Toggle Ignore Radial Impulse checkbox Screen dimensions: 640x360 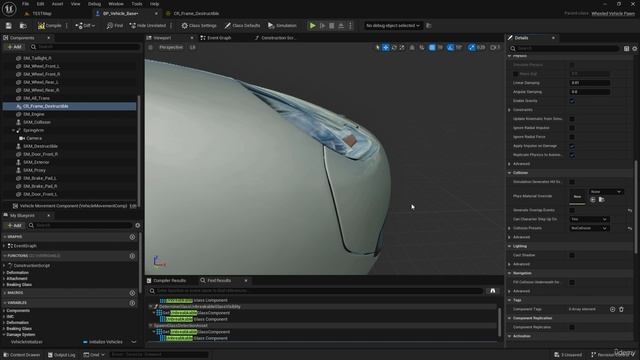[x=572, y=128]
